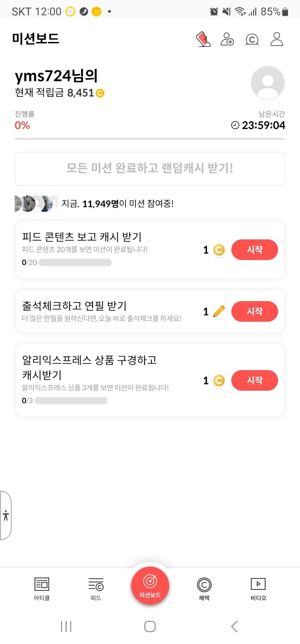300x644 pixels.
Task: Tap the Android recent apps button
Action: point(66,626)
